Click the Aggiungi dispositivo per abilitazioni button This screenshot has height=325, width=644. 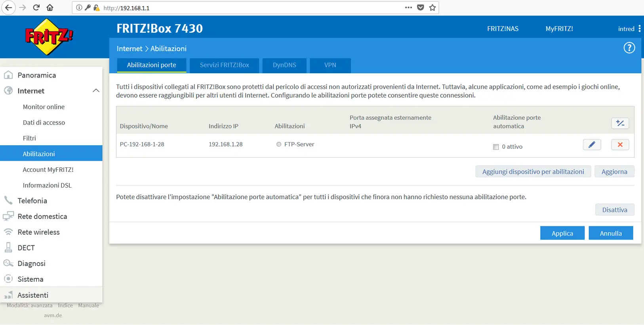point(533,171)
